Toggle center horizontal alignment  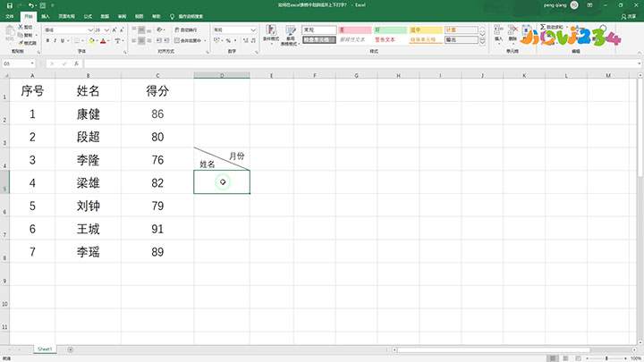(141, 40)
